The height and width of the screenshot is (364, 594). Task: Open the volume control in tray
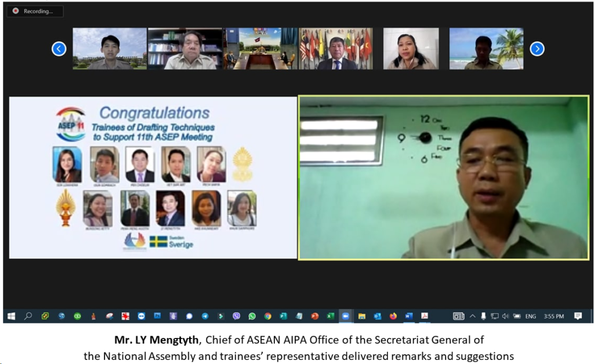tap(505, 316)
